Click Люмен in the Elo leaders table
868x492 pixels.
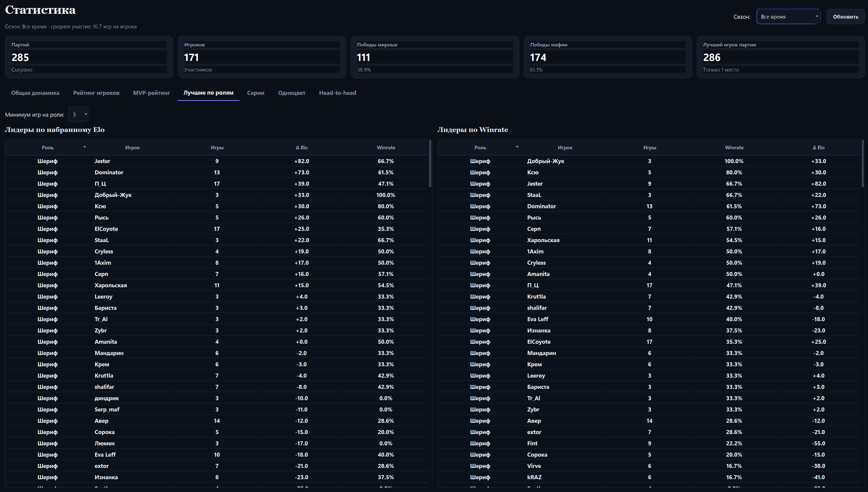104,443
